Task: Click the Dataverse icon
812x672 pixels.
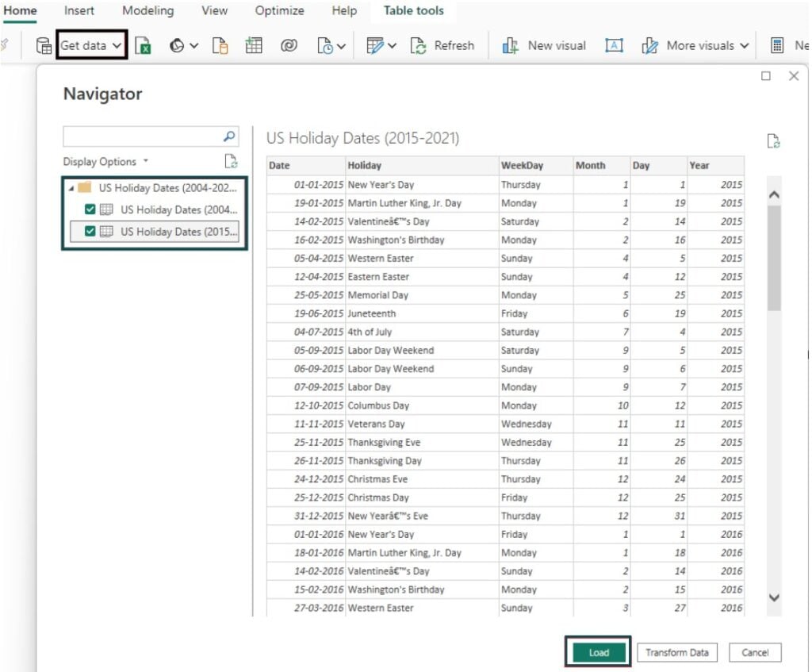Action: (x=289, y=45)
